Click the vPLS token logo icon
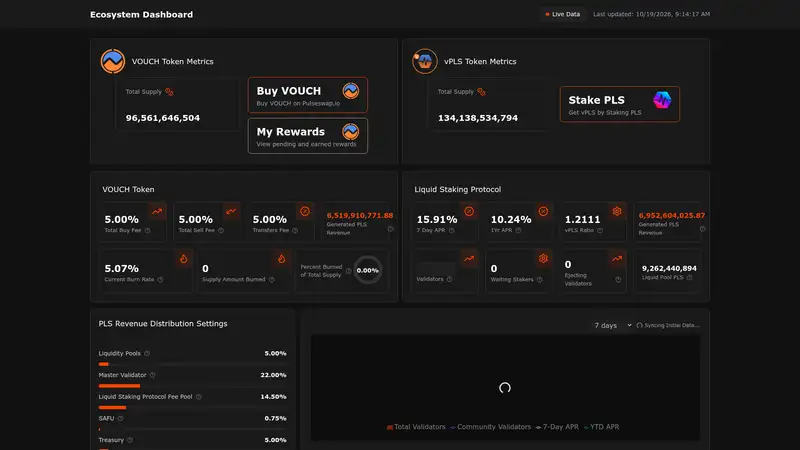 tap(424, 61)
